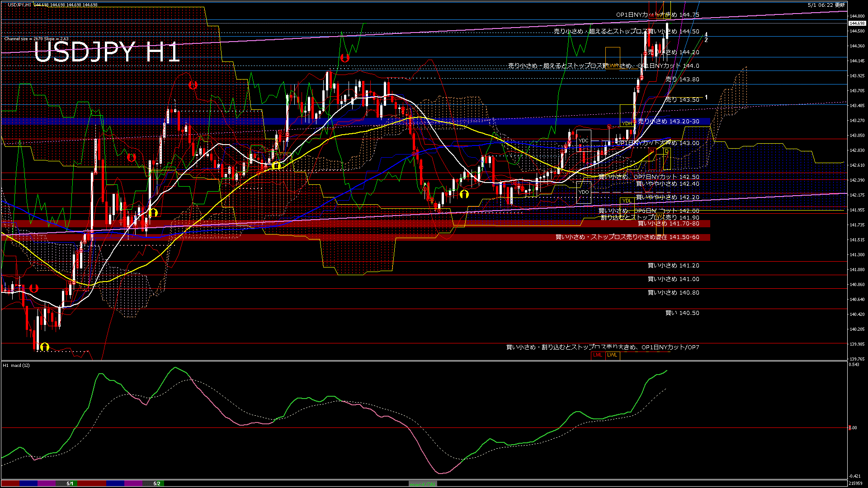868x488 pixels.
Task: Click the MACD scale value 0.543
Action: [854, 365]
